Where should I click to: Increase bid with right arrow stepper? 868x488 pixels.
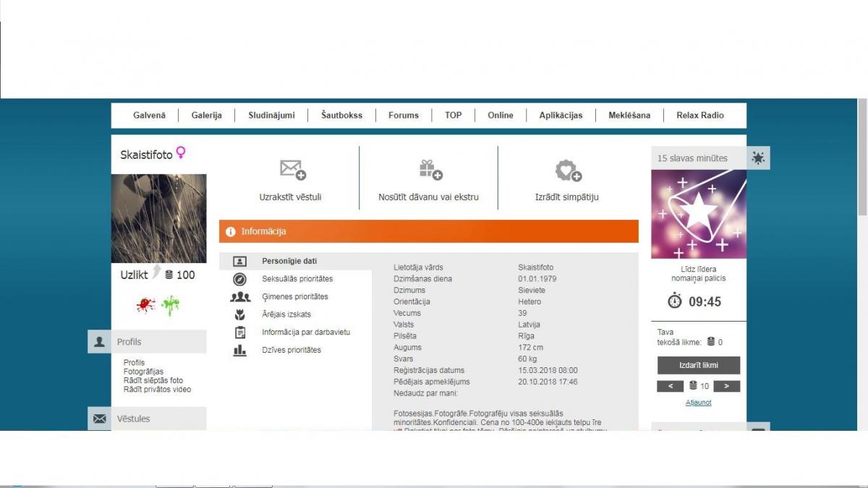[x=726, y=386]
